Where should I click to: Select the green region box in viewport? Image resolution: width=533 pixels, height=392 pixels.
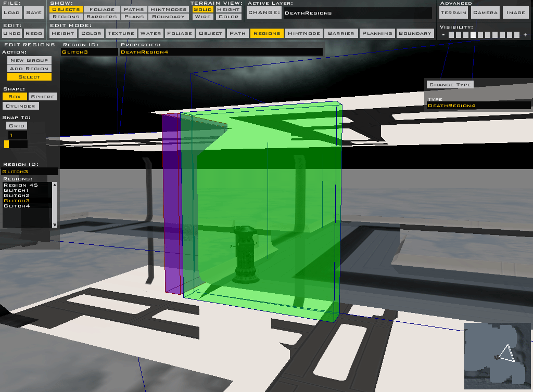click(262, 211)
